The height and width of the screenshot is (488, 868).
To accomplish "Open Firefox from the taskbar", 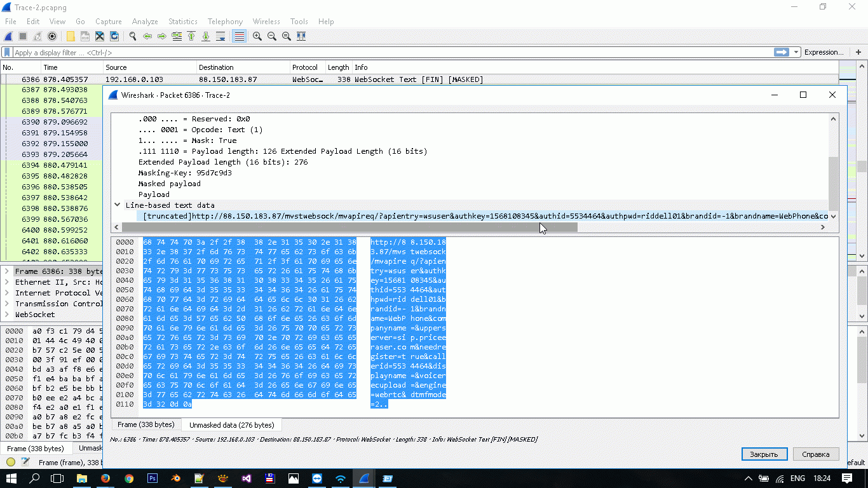I will point(105,478).
